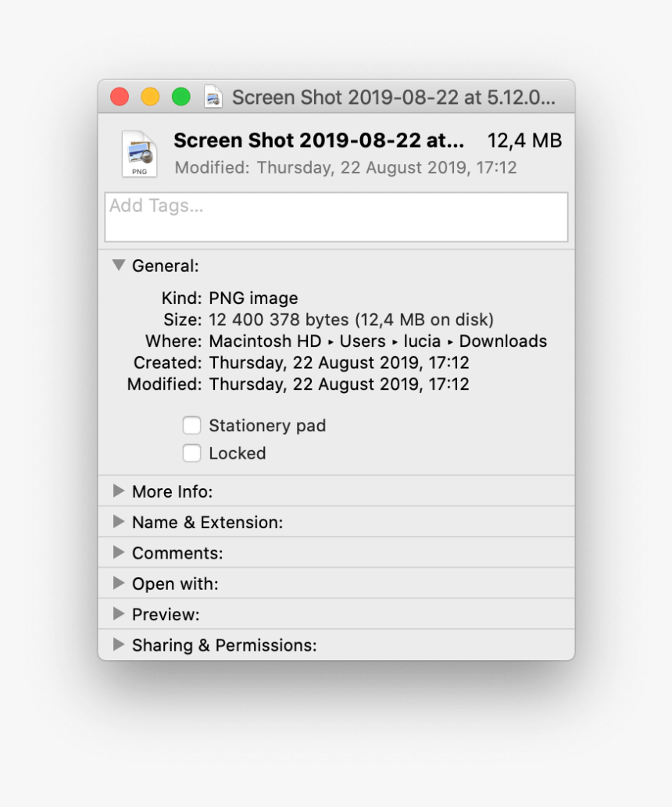The width and height of the screenshot is (672, 807).
Task: Click 'lucia' in the Where path
Action: point(422,341)
